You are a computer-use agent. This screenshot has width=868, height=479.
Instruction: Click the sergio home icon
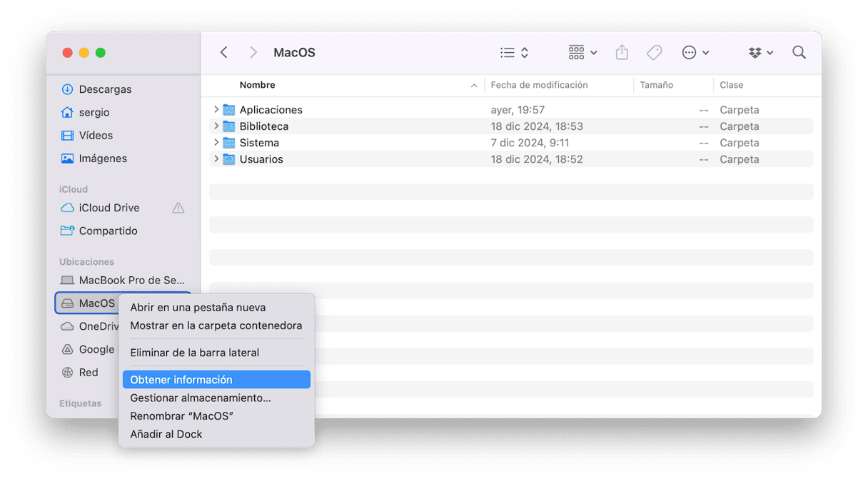(x=67, y=112)
